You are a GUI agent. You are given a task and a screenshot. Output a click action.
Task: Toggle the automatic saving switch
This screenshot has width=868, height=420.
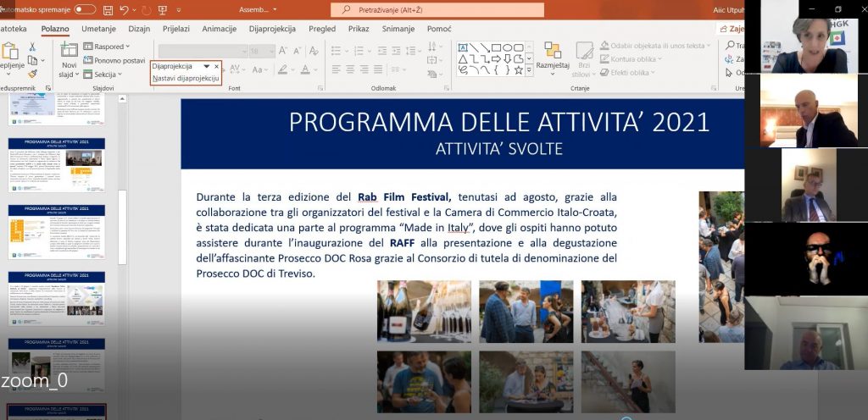[85, 9]
